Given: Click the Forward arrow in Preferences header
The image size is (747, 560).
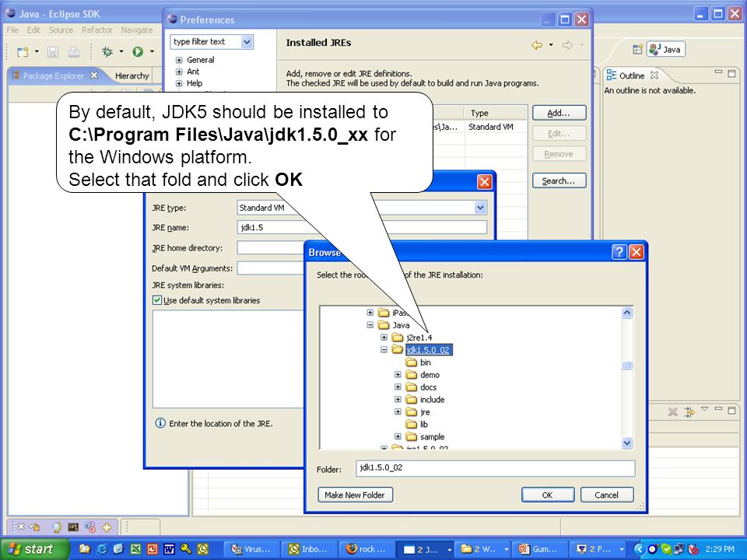Looking at the screenshot, I should click(567, 45).
